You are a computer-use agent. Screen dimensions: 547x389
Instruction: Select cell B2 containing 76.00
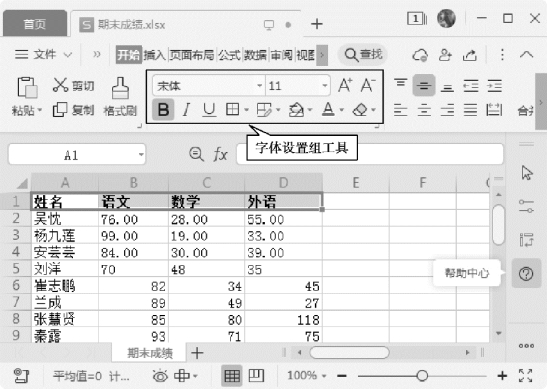133,219
